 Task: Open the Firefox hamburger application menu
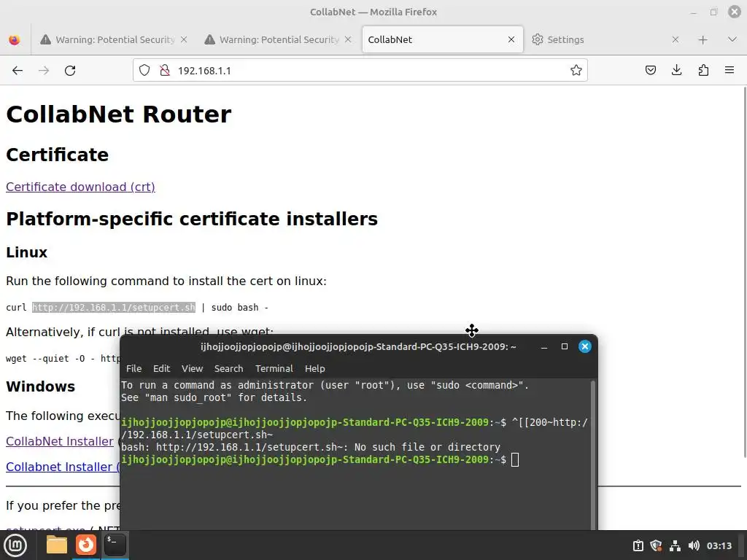729,71
